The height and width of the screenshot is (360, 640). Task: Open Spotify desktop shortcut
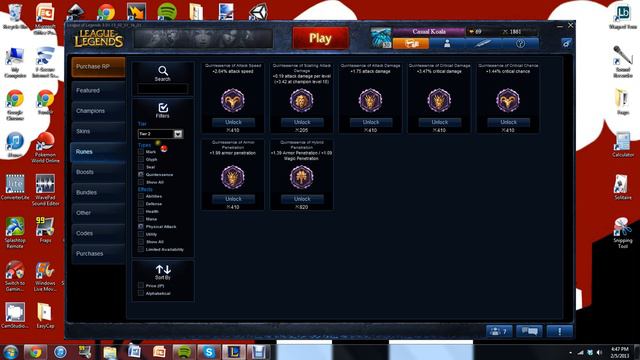(167, 11)
